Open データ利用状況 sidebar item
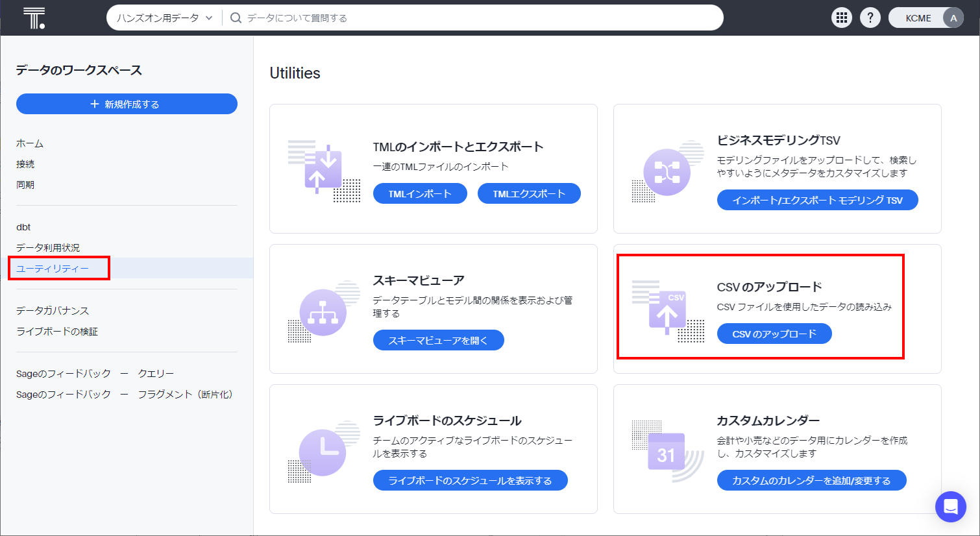980x536 pixels. [x=48, y=248]
